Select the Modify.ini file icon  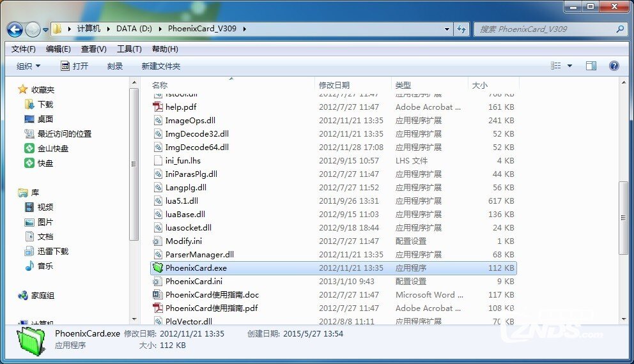[158, 241]
